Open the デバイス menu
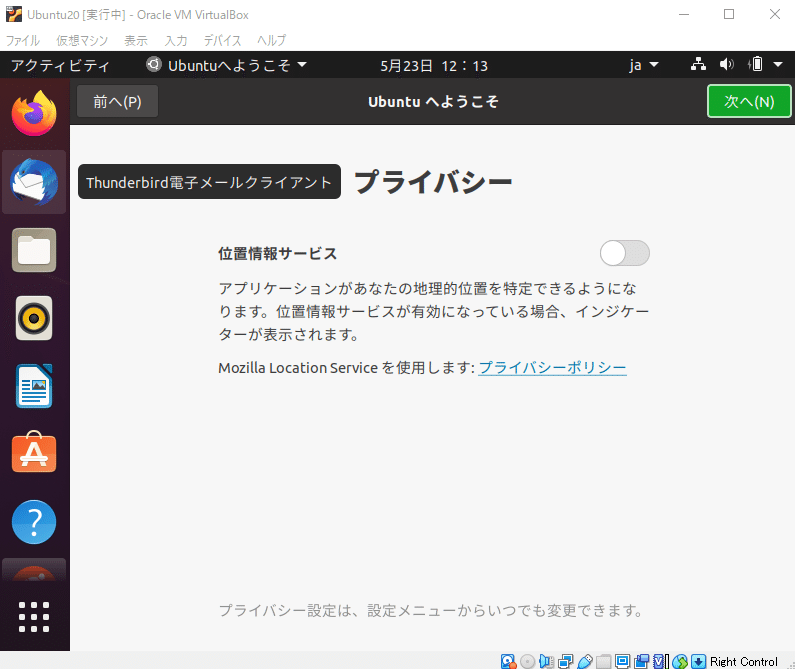Image resolution: width=795 pixels, height=669 pixels. pyautogui.click(x=222, y=40)
